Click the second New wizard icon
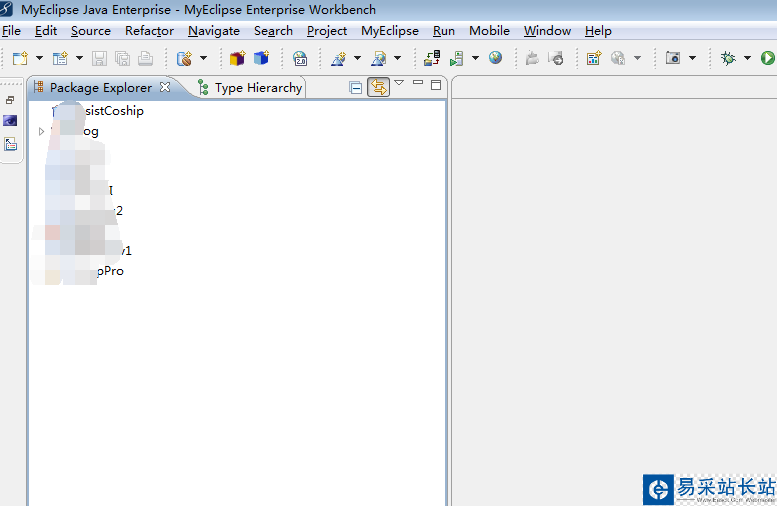This screenshot has width=777, height=506. [x=60, y=58]
